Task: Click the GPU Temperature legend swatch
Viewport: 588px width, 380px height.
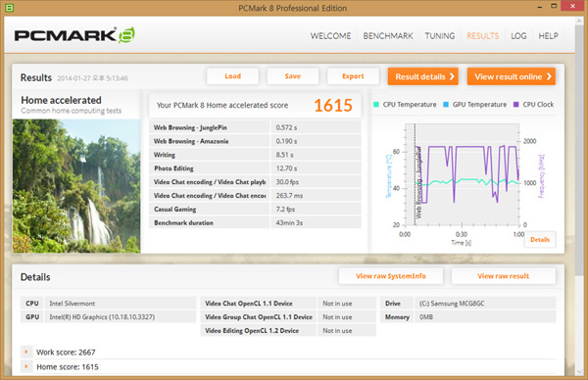Action: [446, 105]
